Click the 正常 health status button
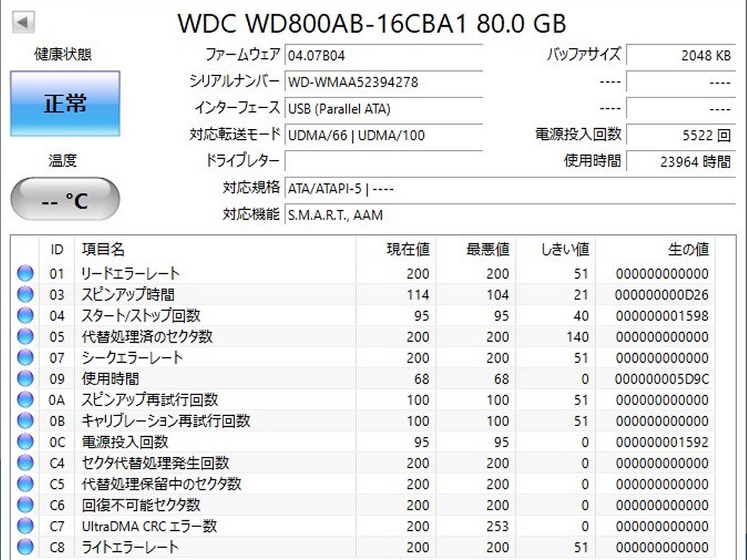 (65, 104)
